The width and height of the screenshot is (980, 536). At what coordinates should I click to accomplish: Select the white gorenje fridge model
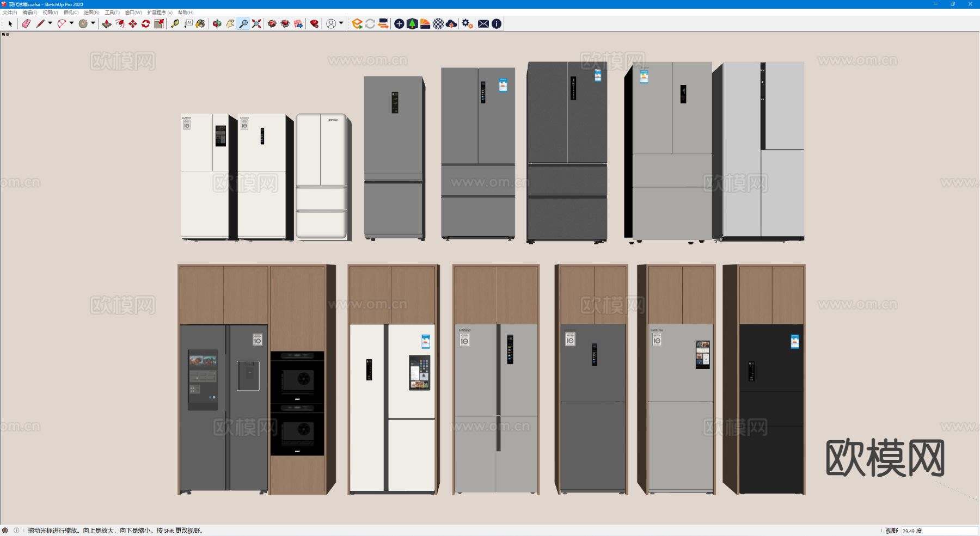click(x=323, y=177)
